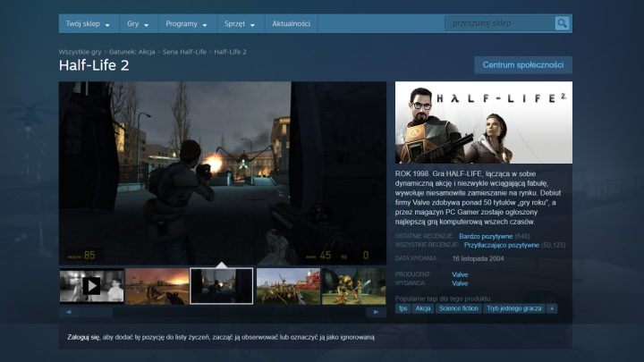
Task: Select the Akcja tag
Action: tap(422, 308)
